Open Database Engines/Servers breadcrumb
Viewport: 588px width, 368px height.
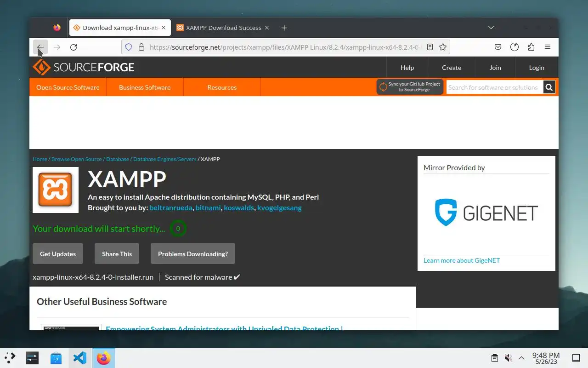[164, 159]
